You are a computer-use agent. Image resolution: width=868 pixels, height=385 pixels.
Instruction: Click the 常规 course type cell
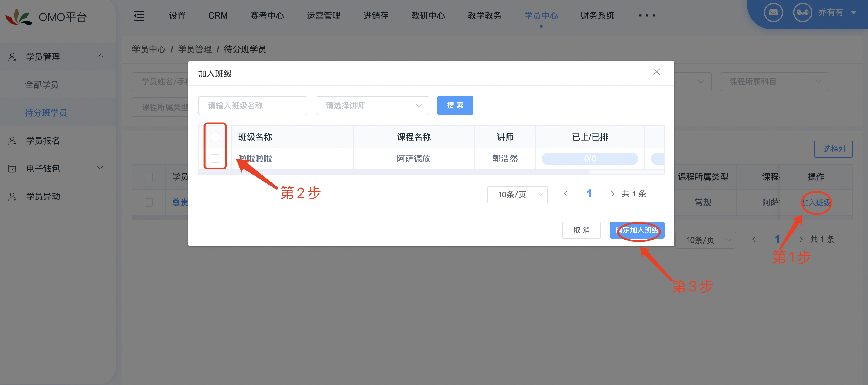[x=703, y=202]
